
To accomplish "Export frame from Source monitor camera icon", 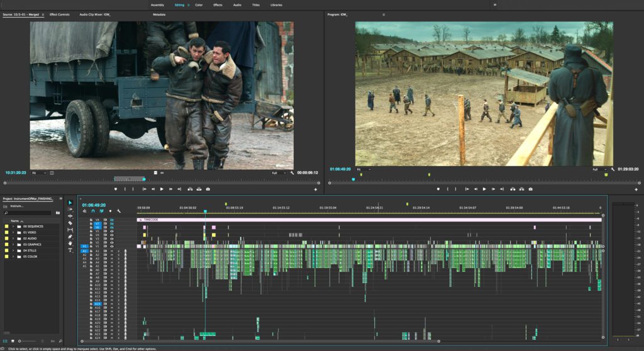I will point(208,189).
